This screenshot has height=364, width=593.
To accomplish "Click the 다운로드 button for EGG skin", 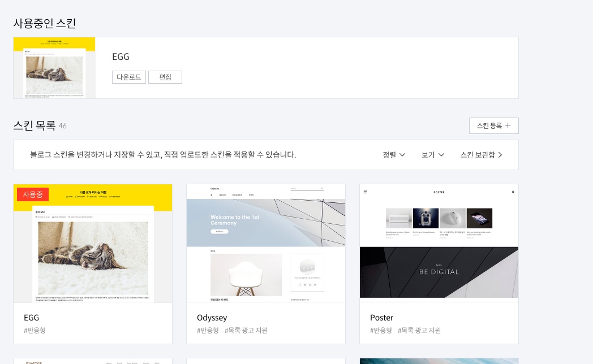I will coord(128,77).
